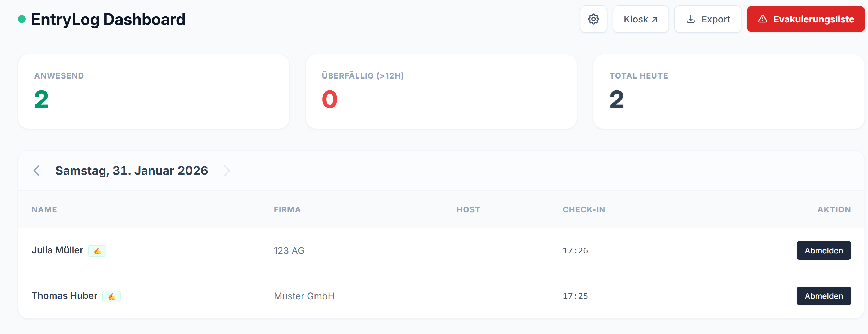Go to previous day with left chevron
The image size is (868, 334).
(x=37, y=171)
